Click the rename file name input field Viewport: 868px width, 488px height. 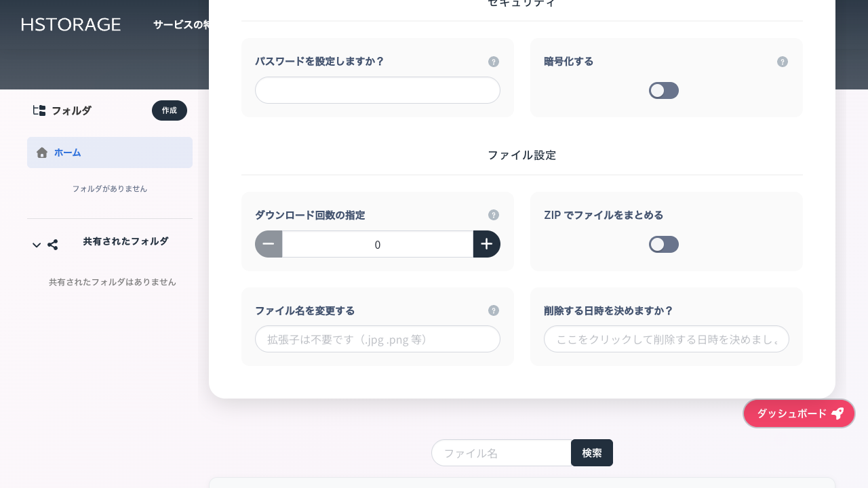[378, 339]
